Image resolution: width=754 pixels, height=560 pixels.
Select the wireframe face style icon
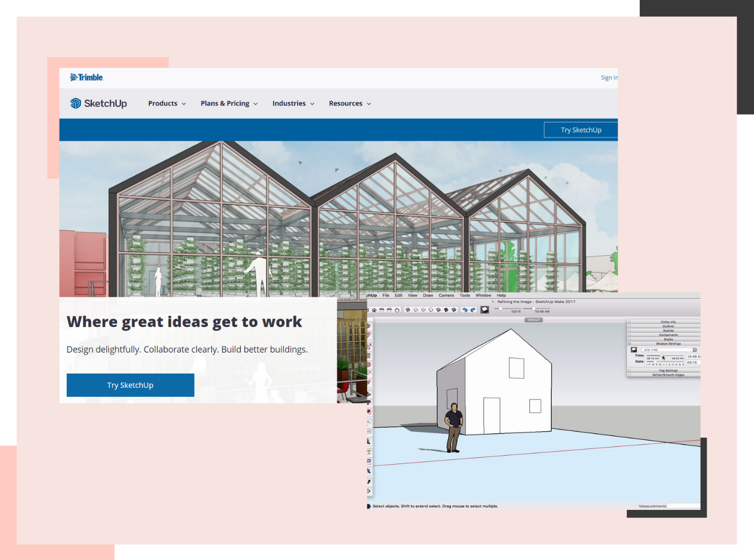tap(422, 310)
